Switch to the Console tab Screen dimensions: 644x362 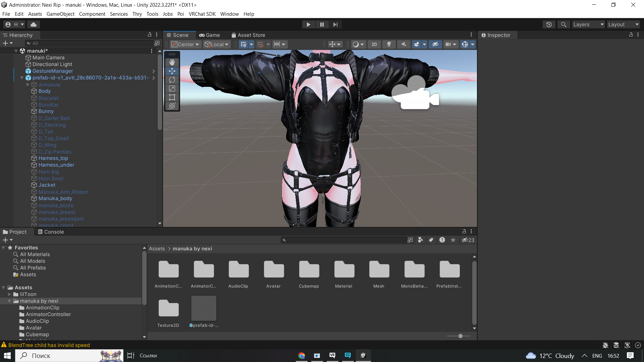coord(51,232)
